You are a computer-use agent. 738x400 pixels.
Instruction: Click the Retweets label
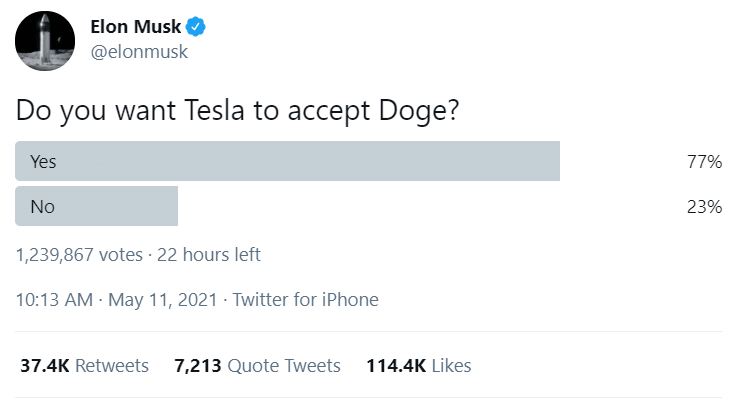[112, 366]
